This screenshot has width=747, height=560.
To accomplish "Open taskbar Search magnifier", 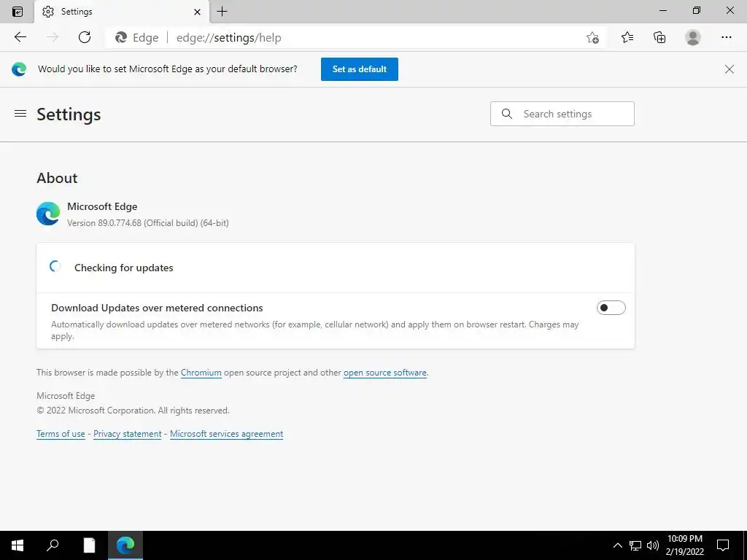I will 53,545.
